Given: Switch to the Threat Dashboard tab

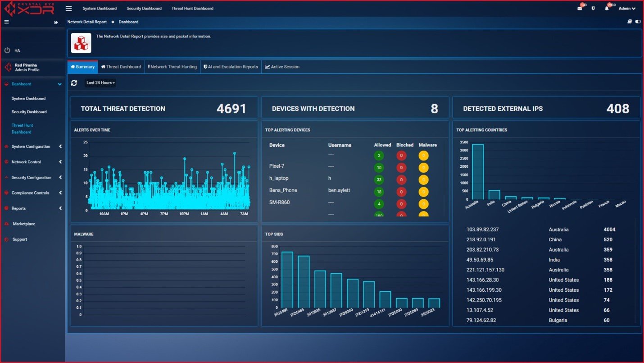Looking at the screenshot, I should point(121,67).
